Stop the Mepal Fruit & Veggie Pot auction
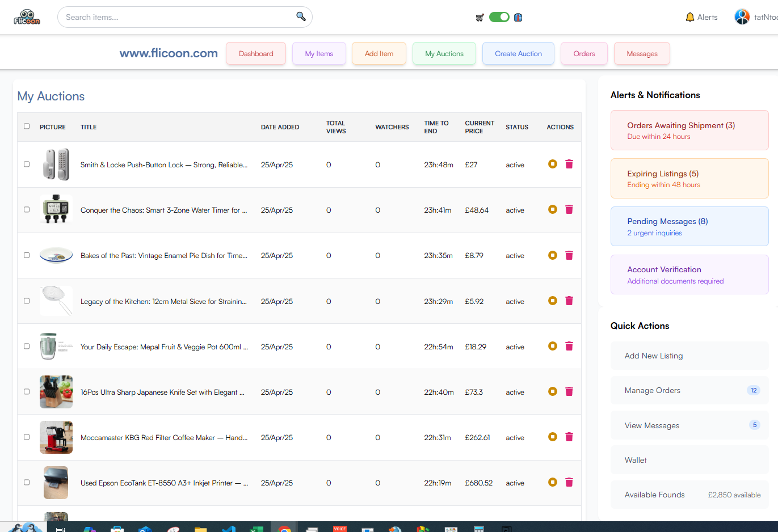Screen dimensions: 778x532 point(553,346)
